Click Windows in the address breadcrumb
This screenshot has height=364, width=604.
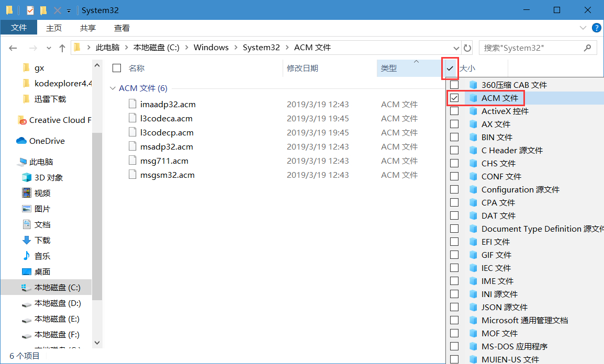click(211, 47)
